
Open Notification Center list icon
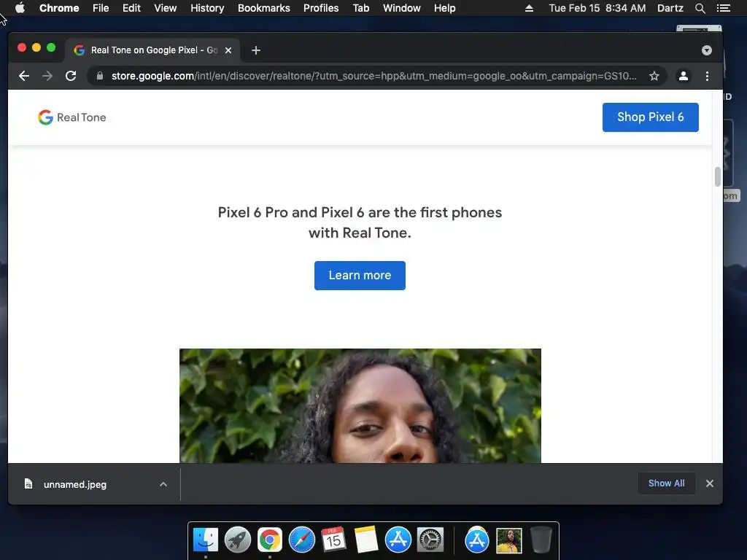click(x=723, y=8)
